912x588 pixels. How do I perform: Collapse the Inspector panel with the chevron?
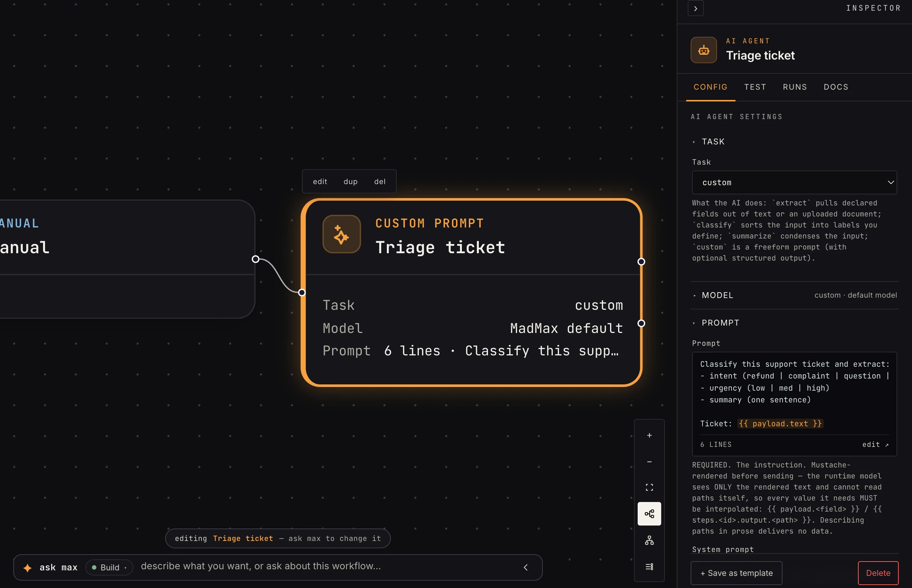pyautogui.click(x=695, y=8)
